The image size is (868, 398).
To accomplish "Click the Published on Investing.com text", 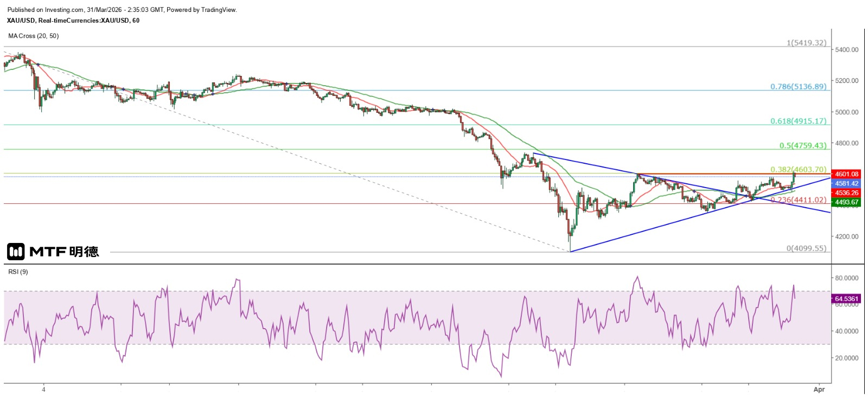I will [122, 10].
